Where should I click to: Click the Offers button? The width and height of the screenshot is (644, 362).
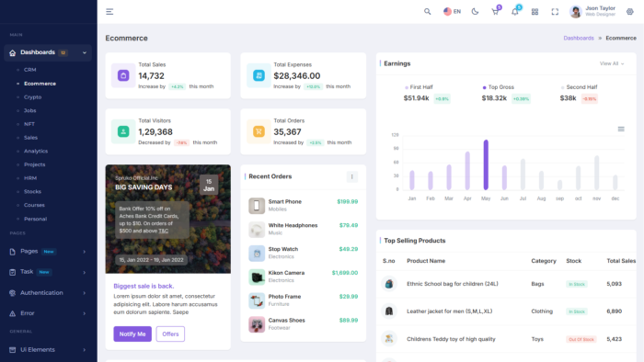(x=170, y=334)
